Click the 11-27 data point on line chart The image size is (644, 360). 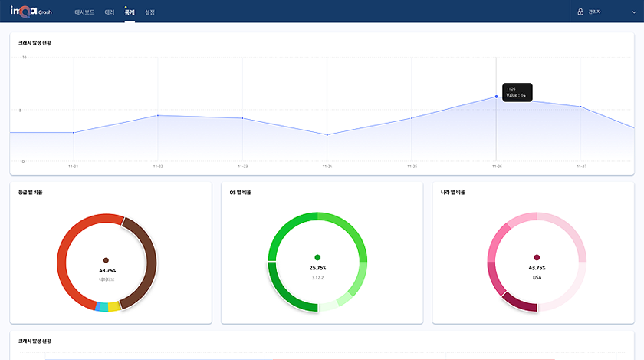[581, 107]
